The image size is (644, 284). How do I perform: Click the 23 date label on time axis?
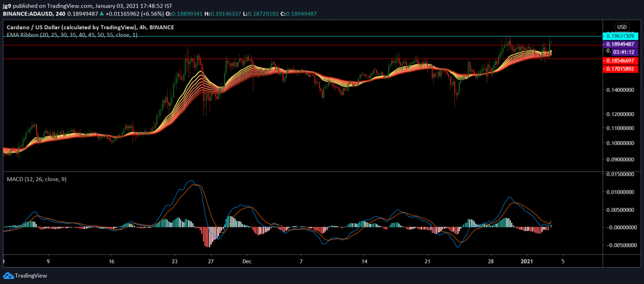pyautogui.click(x=175, y=261)
